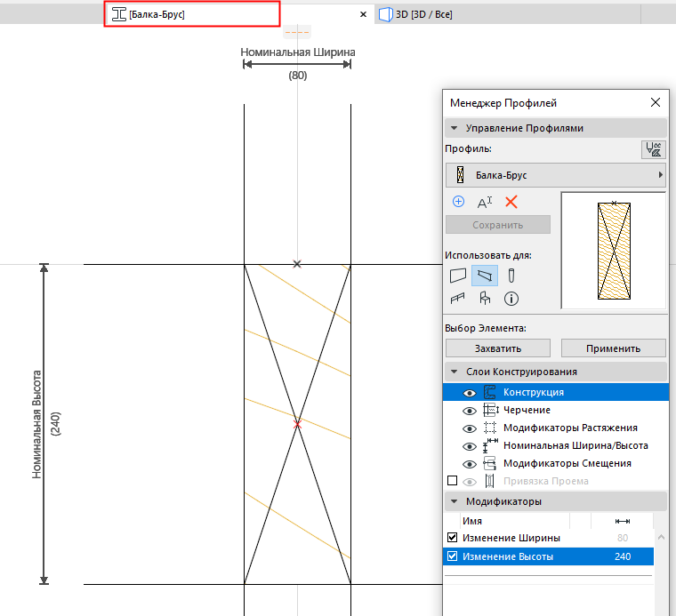Hide the Конструкция layer via eye icon
676x616 pixels.
(x=469, y=392)
